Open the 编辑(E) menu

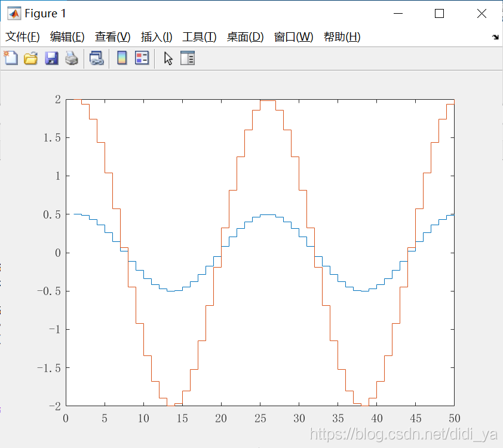[x=68, y=37]
